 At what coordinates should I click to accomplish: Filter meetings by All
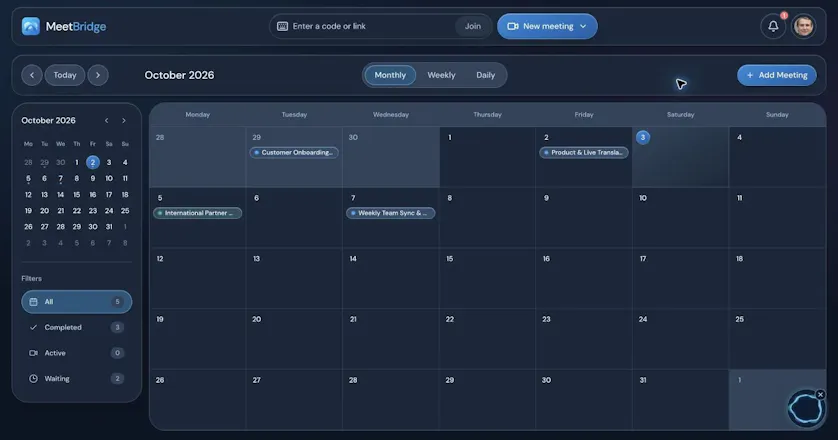pyautogui.click(x=76, y=302)
